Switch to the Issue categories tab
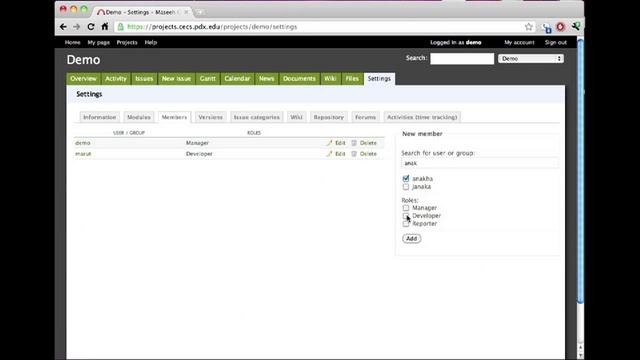Screen dimensions: 640x360 [257, 117]
